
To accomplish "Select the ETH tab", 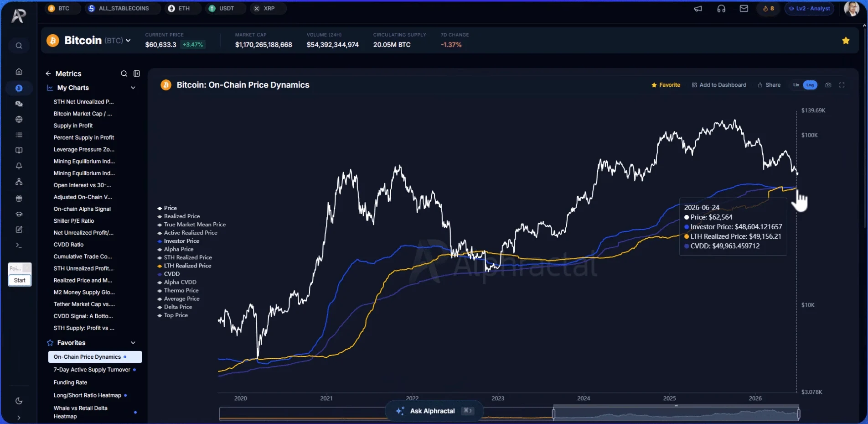I will [182, 9].
